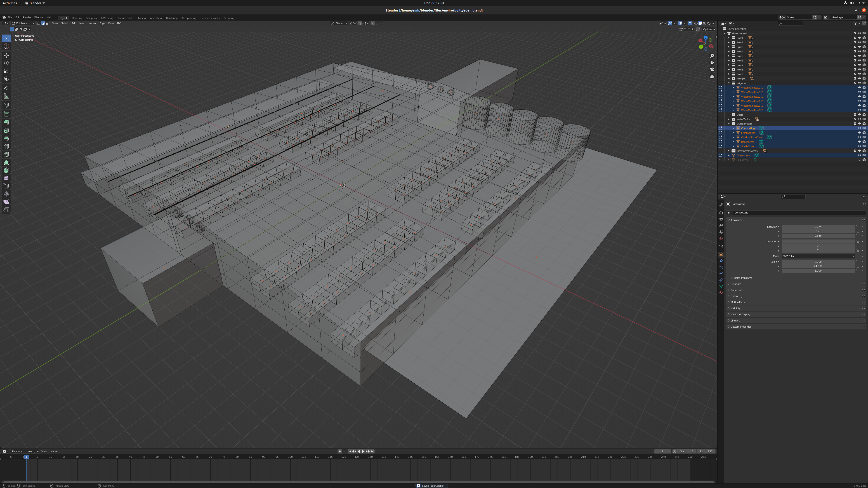Screen dimensions: 868x488
Task: Enable X axis mesh mirror
Action: pos(685,29)
